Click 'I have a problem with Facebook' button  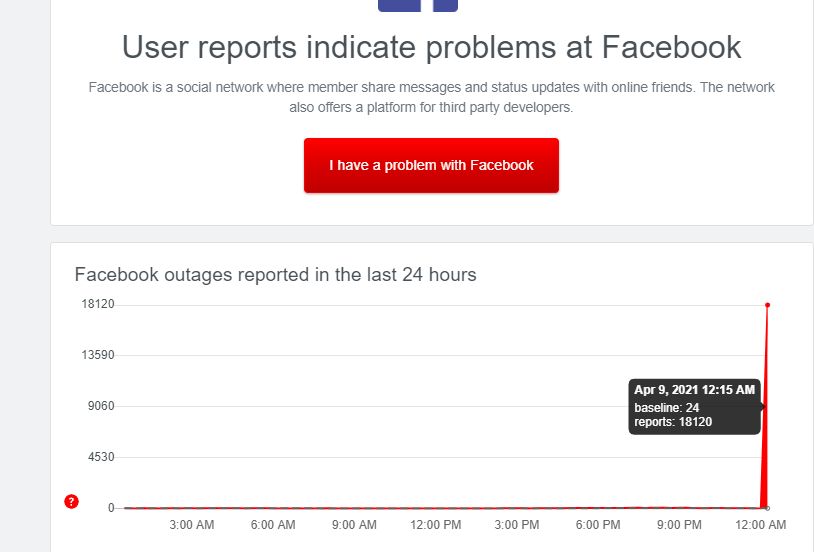tap(431, 165)
